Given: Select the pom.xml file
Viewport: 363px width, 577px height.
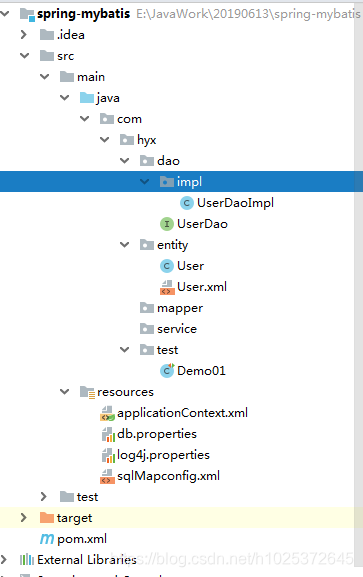Looking at the screenshot, I should click(82, 539).
